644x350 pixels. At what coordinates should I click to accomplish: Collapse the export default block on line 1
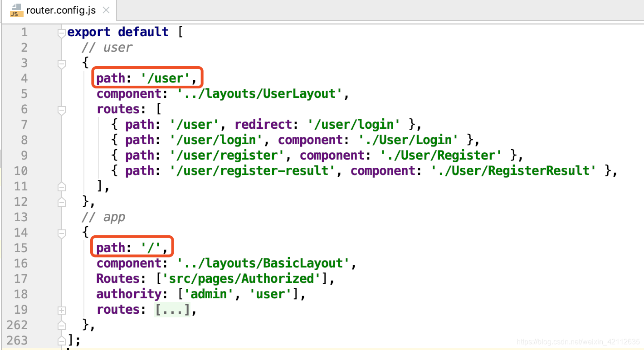(x=62, y=33)
